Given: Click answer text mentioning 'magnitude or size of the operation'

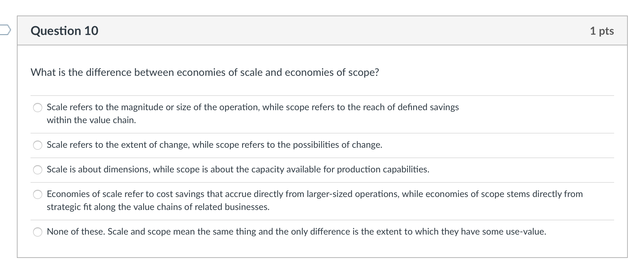Looking at the screenshot, I should 253,107.
